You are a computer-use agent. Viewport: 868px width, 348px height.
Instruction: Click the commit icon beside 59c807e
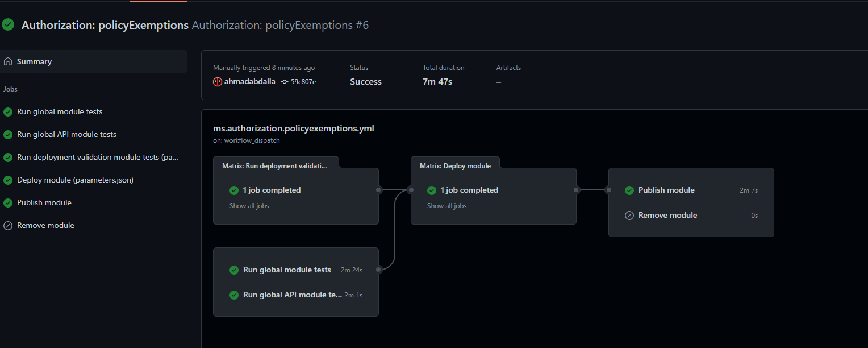pos(284,82)
